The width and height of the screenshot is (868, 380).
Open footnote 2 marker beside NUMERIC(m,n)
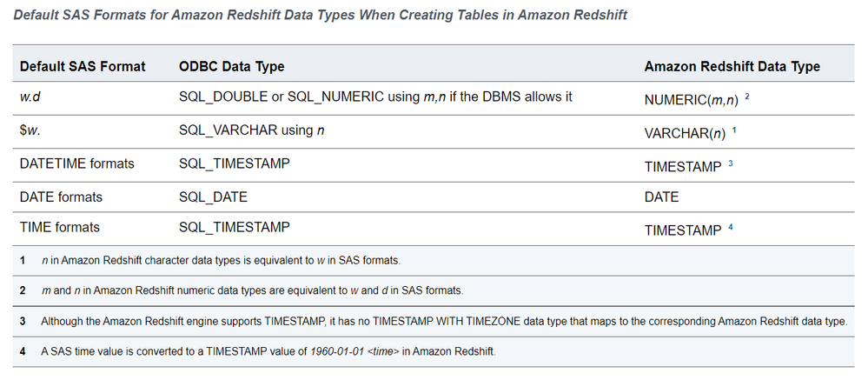pos(747,97)
